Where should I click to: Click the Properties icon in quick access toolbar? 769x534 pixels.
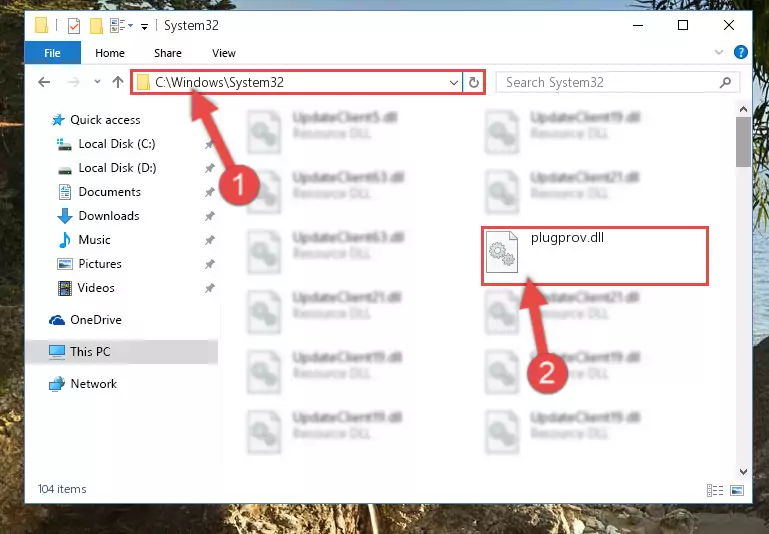pyautogui.click(x=74, y=25)
